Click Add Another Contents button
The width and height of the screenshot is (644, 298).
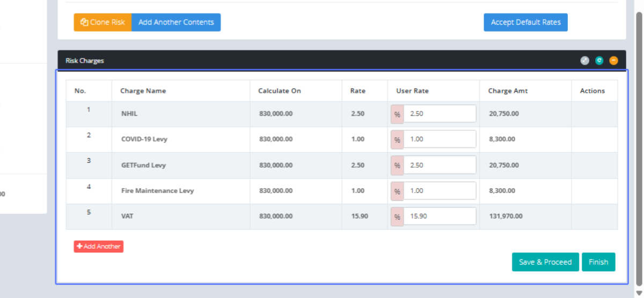point(176,23)
